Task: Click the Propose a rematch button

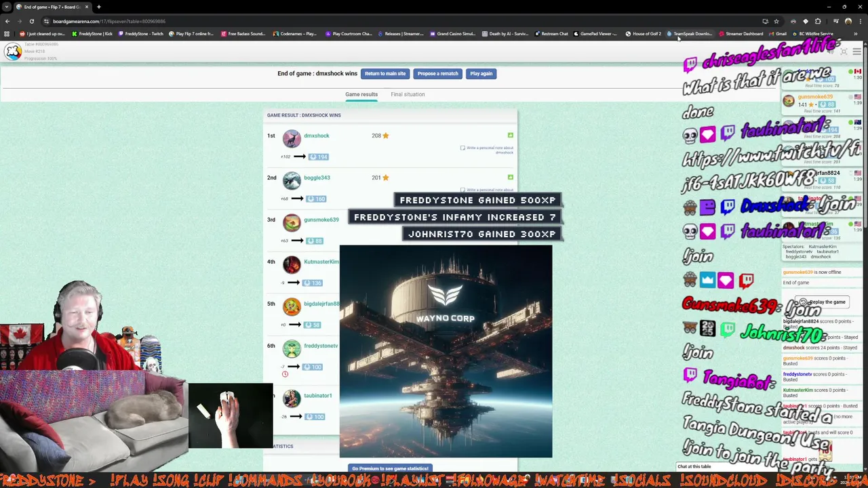Action: pyautogui.click(x=438, y=73)
